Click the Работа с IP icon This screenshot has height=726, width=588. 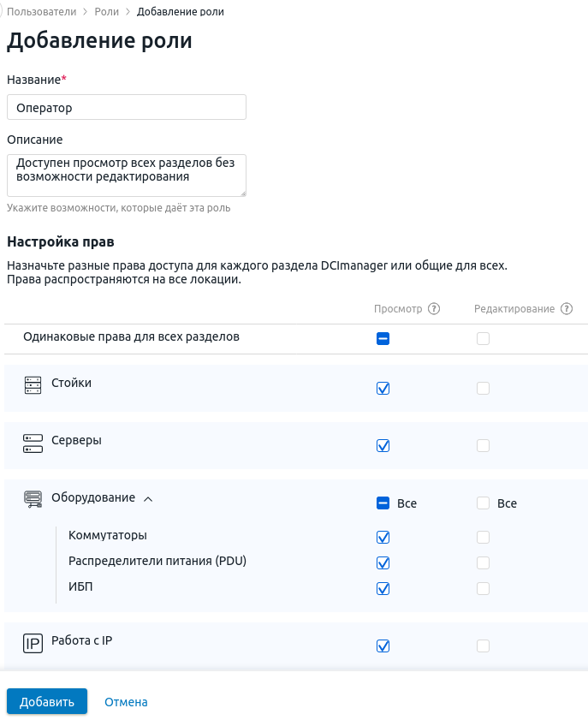[x=33, y=643]
